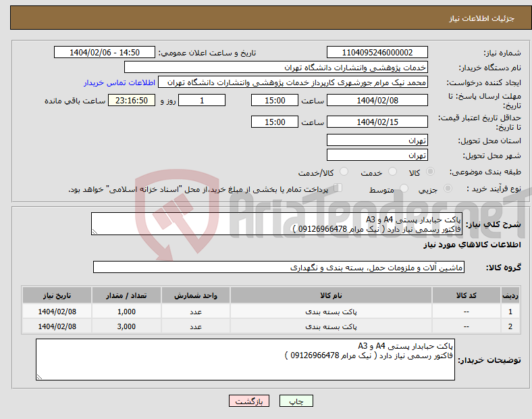Click the استان محل تحویل field تهران
This screenshot has width=532, height=419.
pos(377,140)
